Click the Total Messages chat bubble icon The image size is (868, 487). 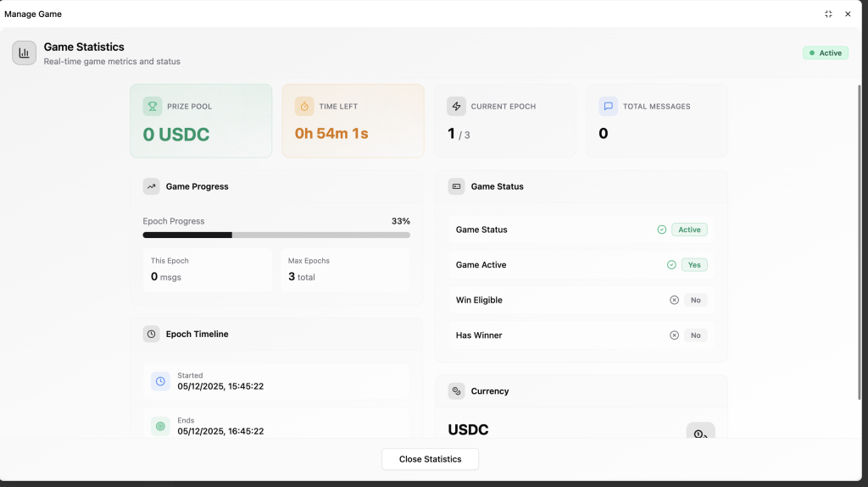tap(608, 107)
